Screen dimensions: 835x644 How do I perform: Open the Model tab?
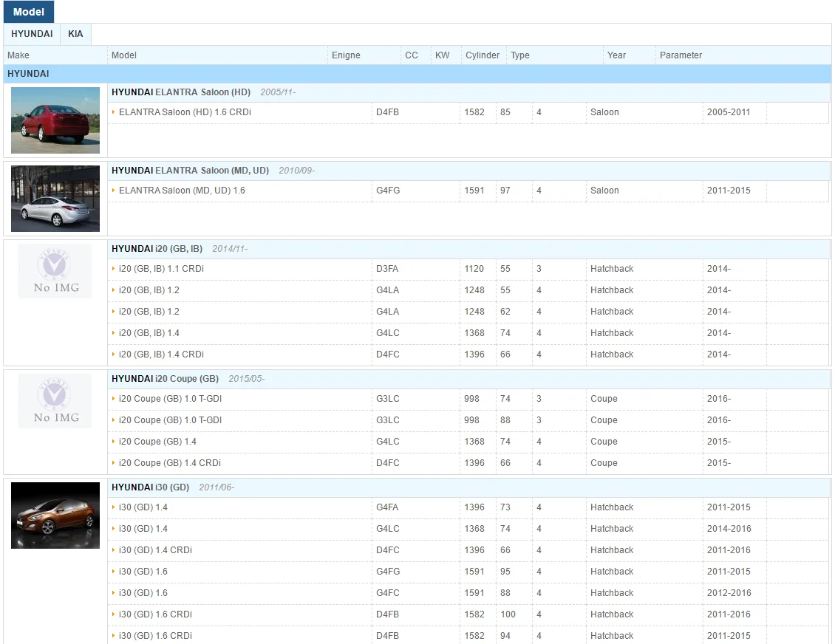click(28, 12)
